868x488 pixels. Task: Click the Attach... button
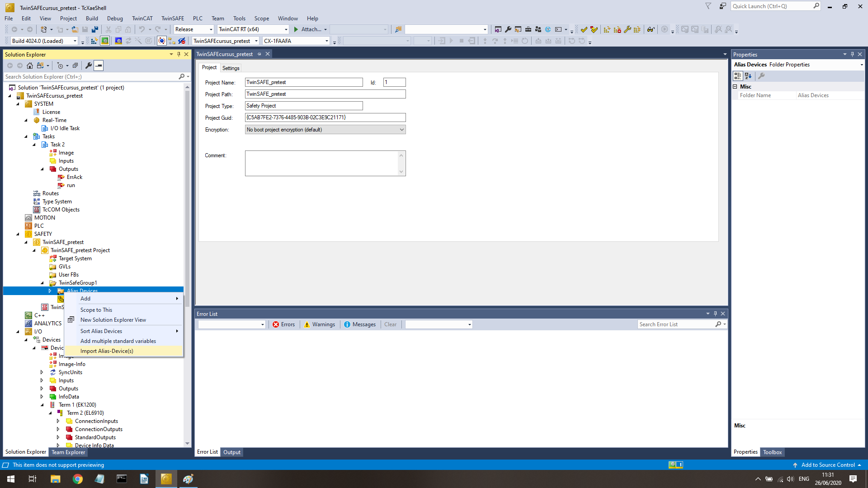pyautogui.click(x=310, y=29)
